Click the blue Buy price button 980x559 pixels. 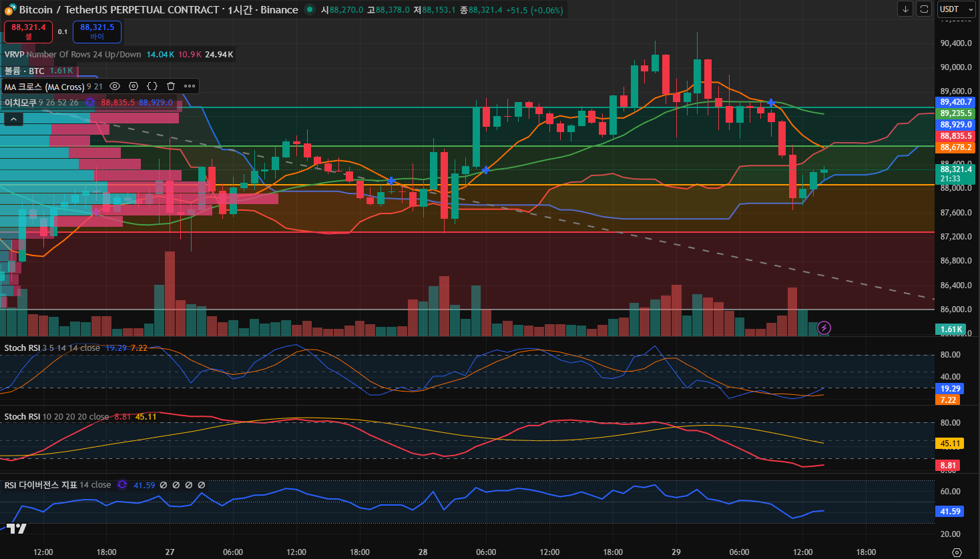[x=97, y=31]
